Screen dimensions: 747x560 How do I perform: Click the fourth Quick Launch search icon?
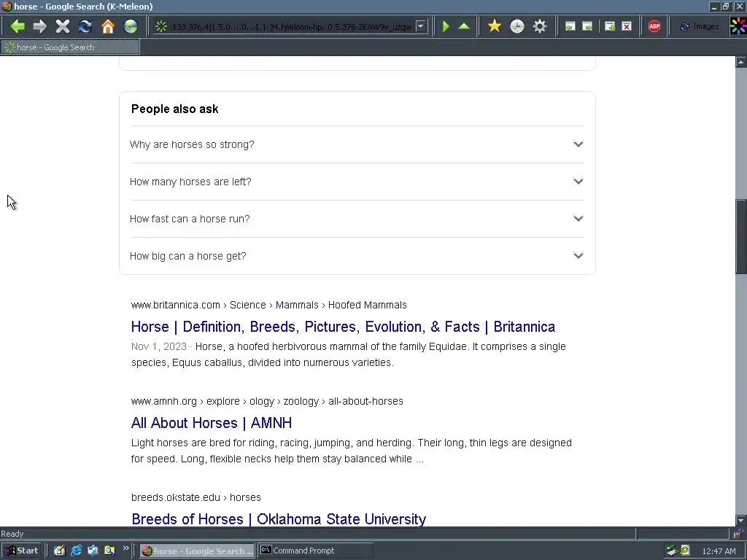pos(109,551)
